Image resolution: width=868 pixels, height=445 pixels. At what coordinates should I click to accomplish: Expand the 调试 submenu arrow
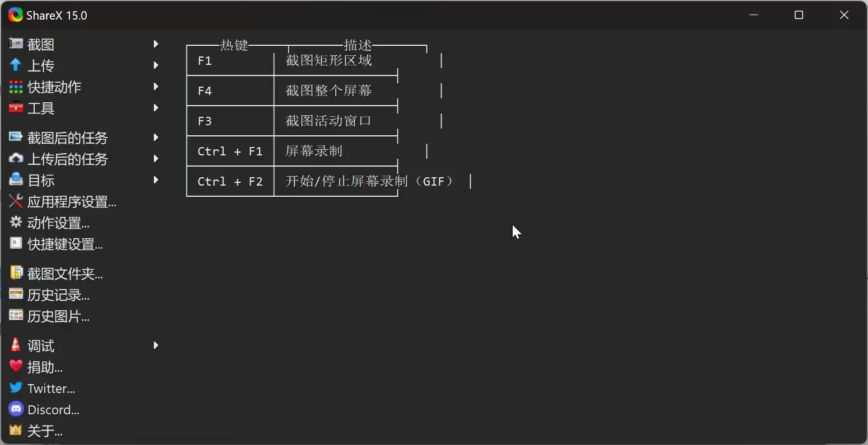pyautogui.click(x=156, y=345)
